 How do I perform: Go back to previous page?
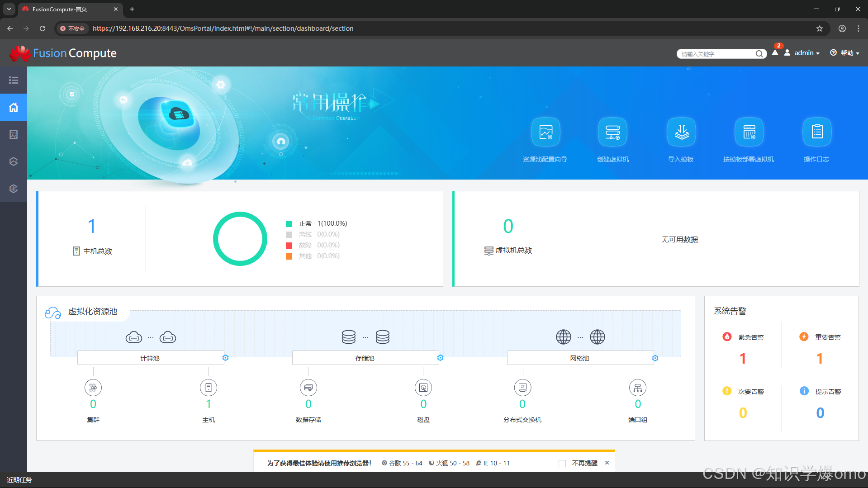[x=10, y=28]
